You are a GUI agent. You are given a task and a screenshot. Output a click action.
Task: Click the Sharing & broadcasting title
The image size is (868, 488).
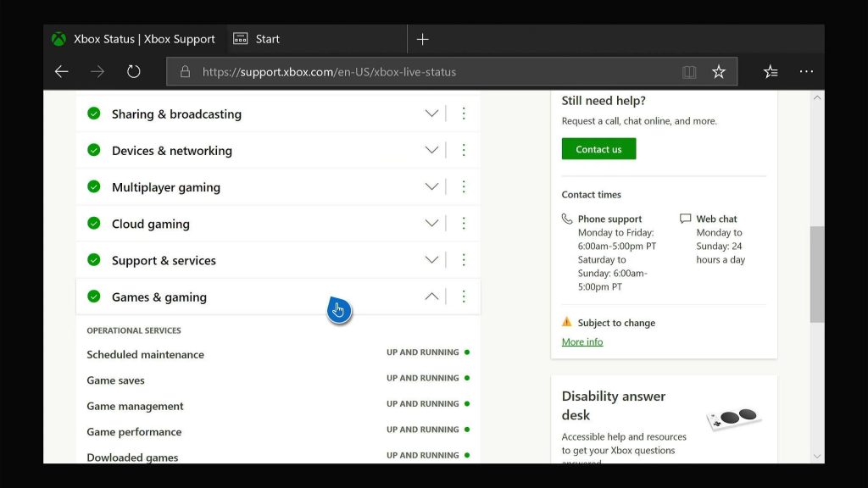pyautogui.click(x=176, y=114)
